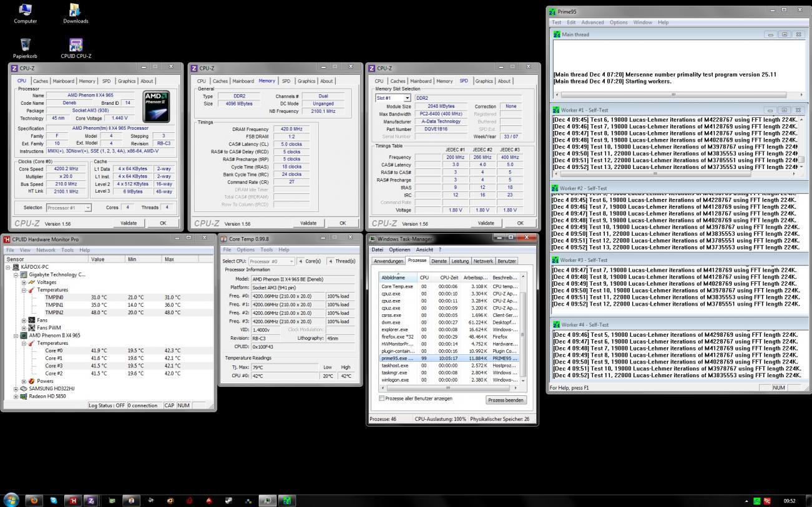
Task: Open Skype from the taskbar
Action: (x=53, y=500)
